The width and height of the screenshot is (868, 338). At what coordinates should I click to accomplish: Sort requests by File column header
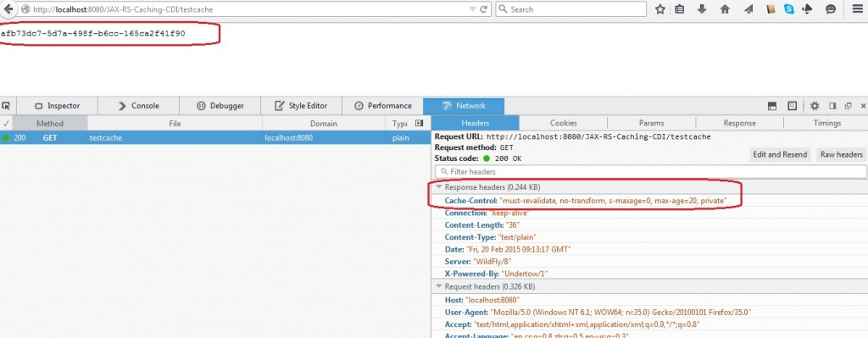click(x=175, y=124)
